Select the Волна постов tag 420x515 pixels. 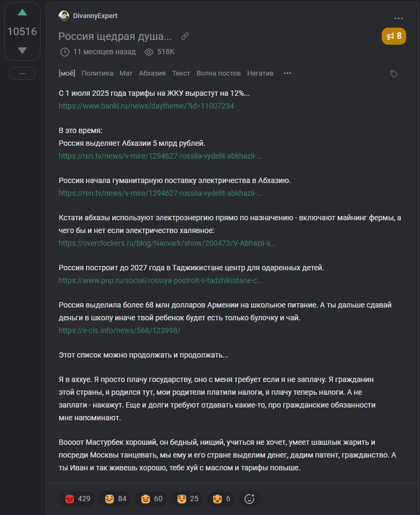[x=218, y=73]
